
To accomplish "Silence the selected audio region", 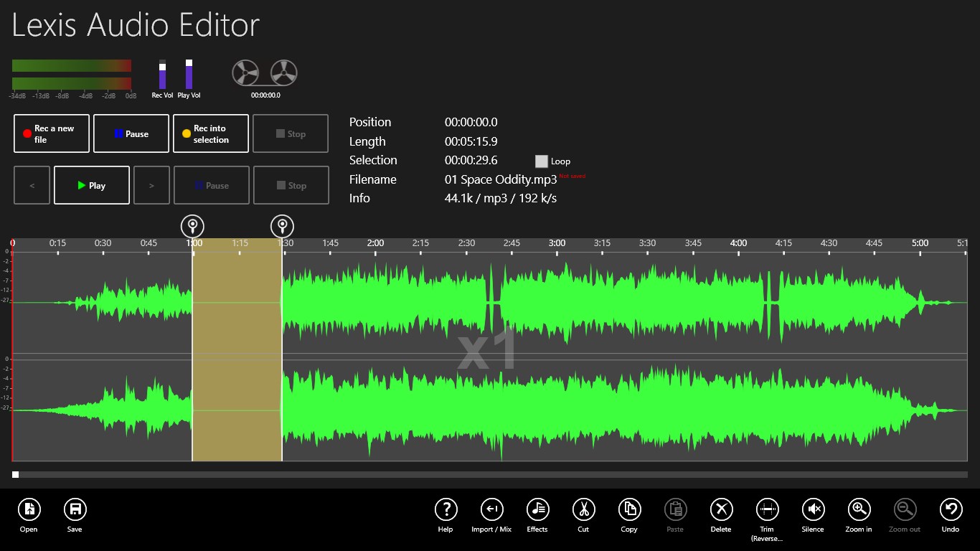I will coord(814,510).
